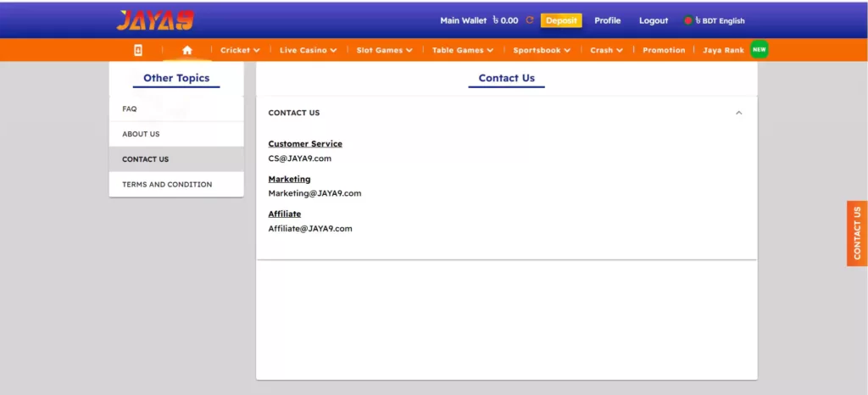Open the Table Games dropdown
The image size is (868, 395).
pos(463,50)
